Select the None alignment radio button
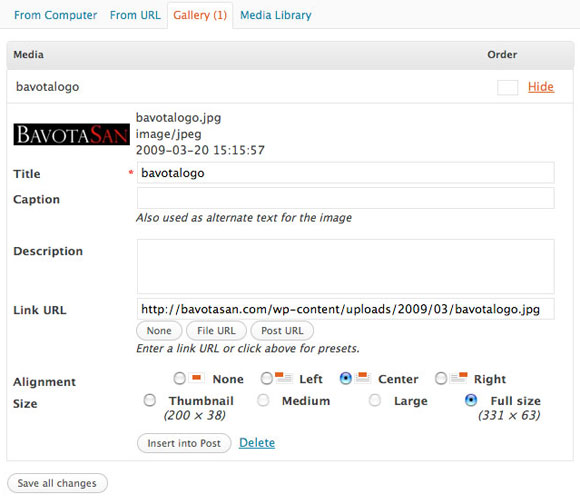580x504 pixels. click(179, 378)
